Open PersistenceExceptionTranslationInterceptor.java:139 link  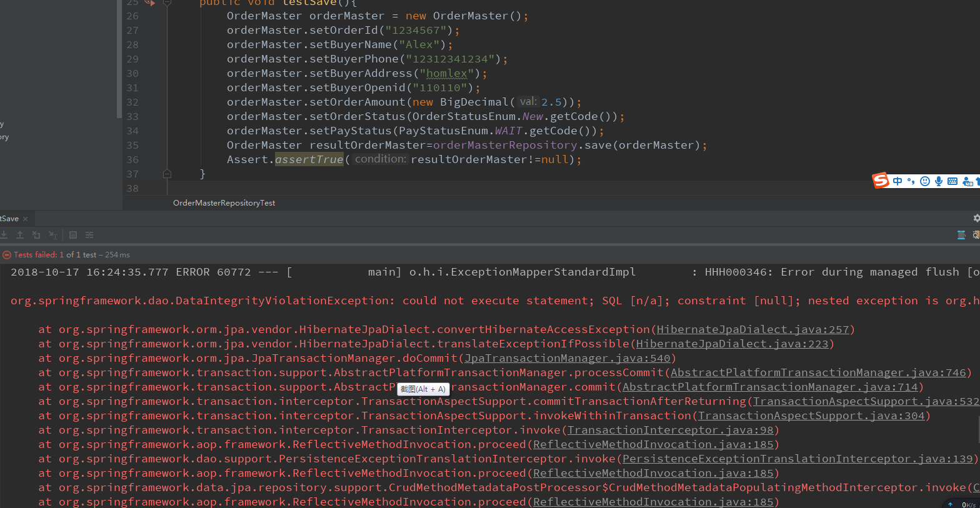coord(798,459)
